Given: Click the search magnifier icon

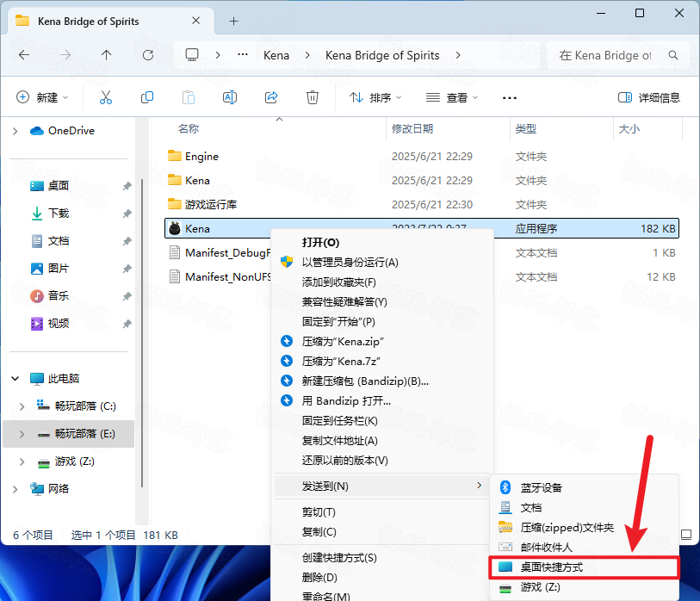Looking at the screenshot, I should [673, 55].
